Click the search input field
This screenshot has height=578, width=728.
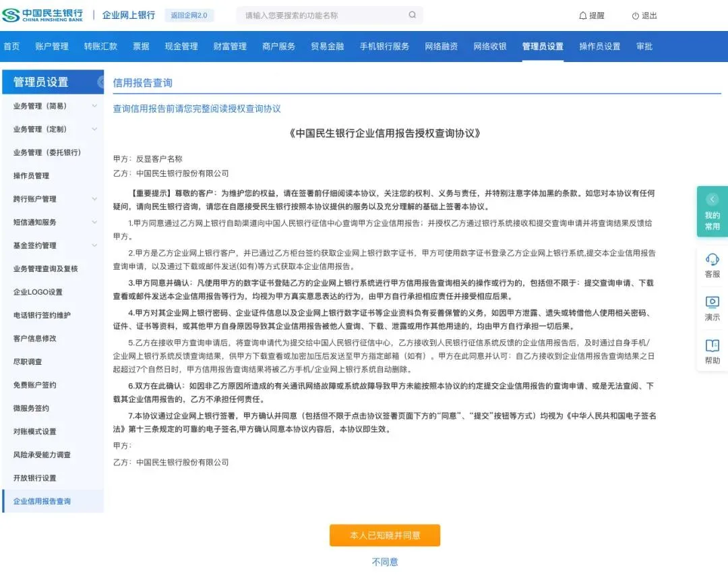click(317, 14)
